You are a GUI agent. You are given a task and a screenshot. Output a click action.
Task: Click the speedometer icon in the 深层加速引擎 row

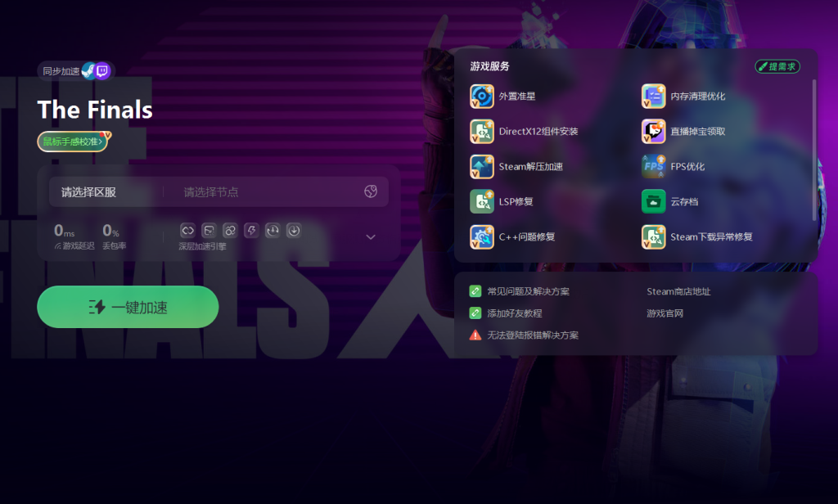coord(273,231)
